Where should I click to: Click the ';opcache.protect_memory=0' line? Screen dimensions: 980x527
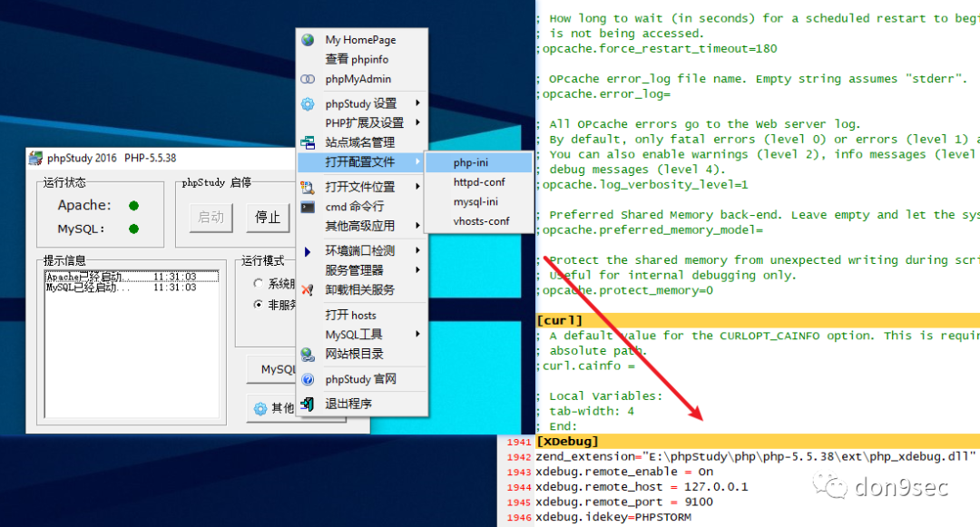pyautogui.click(x=625, y=290)
